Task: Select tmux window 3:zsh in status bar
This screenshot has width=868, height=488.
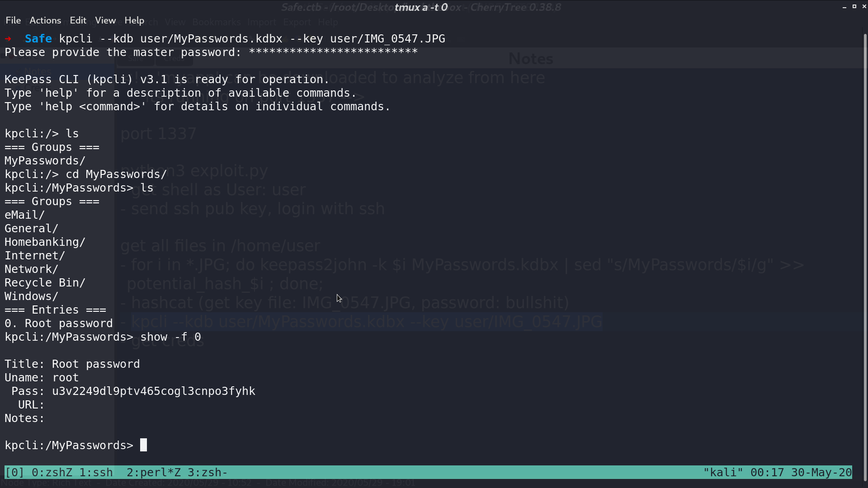Action: pos(208,473)
